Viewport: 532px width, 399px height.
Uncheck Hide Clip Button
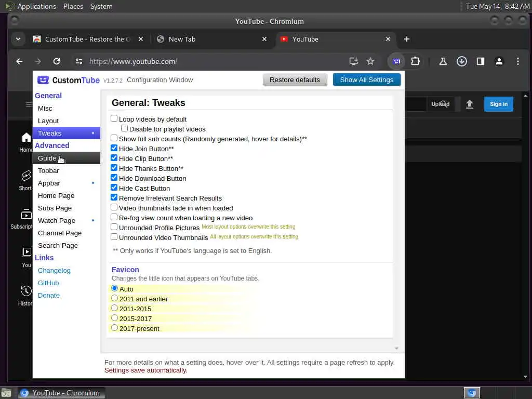pyautogui.click(x=114, y=158)
